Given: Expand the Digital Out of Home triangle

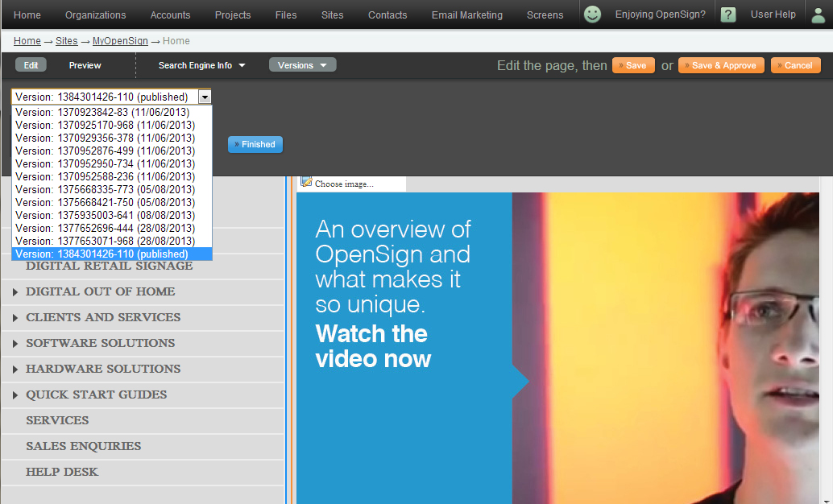Looking at the screenshot, I should point(15,292).
